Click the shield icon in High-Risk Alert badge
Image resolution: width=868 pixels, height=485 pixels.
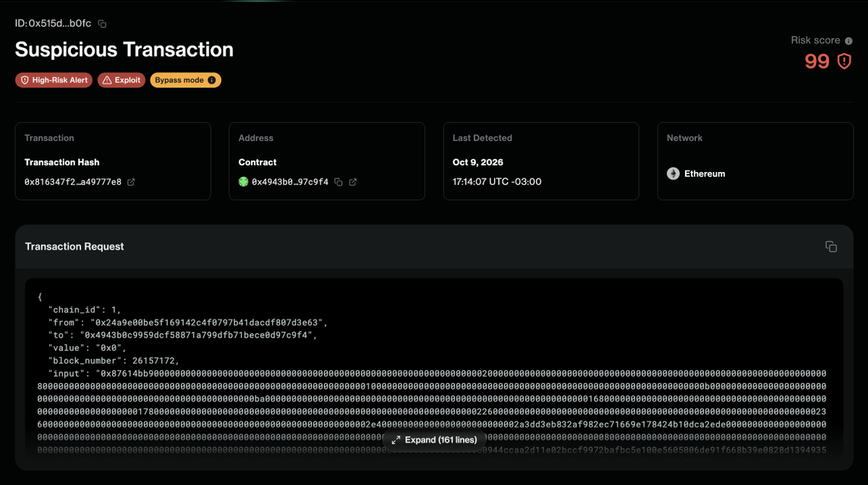[x=25, y=80]
